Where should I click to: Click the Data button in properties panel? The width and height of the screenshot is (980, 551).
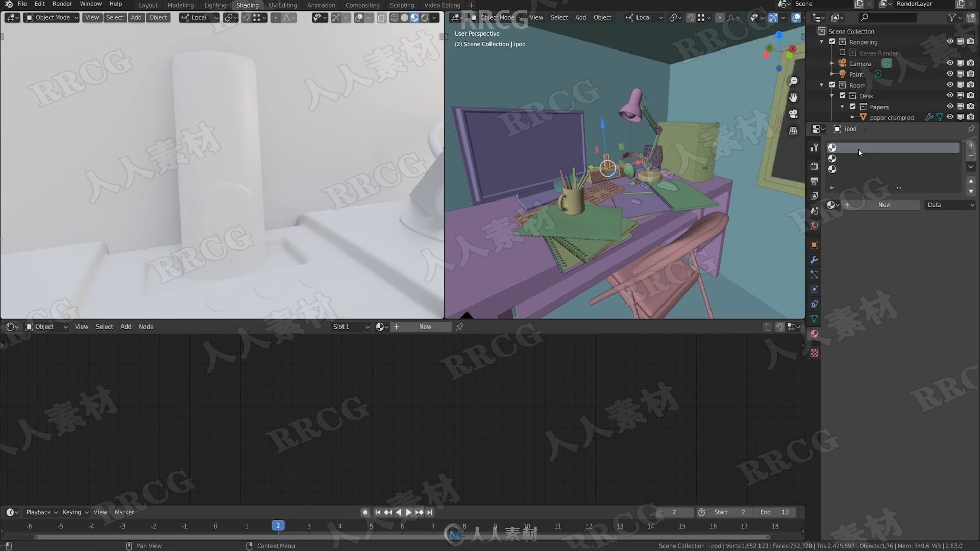pyautogui.click(x=934, y=204)
